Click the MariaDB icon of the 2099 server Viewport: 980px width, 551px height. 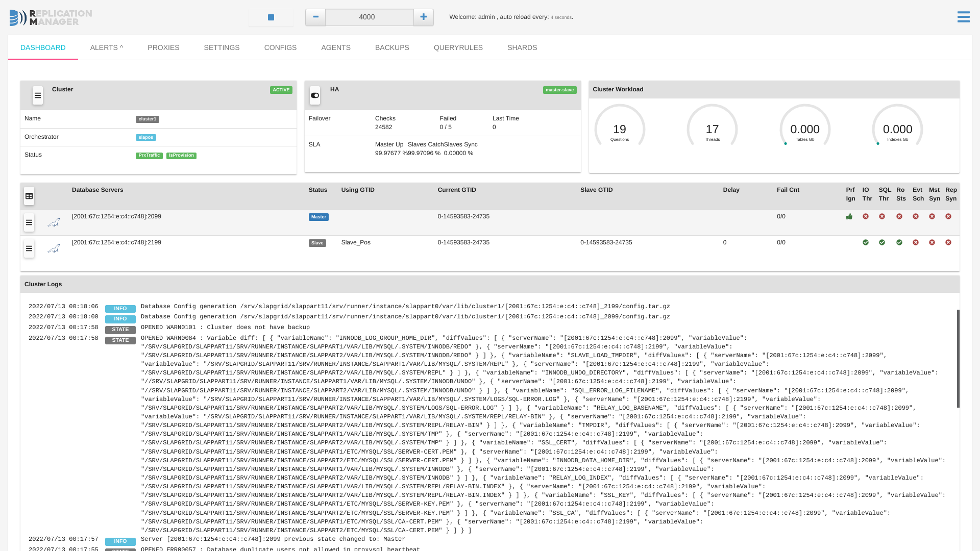[x=54, y=223]
